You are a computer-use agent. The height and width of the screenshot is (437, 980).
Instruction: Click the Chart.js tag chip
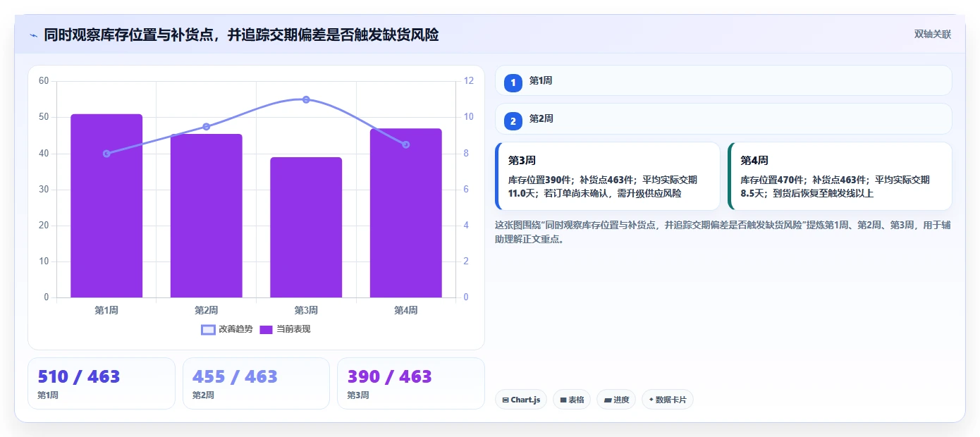[x=521, y=400]
